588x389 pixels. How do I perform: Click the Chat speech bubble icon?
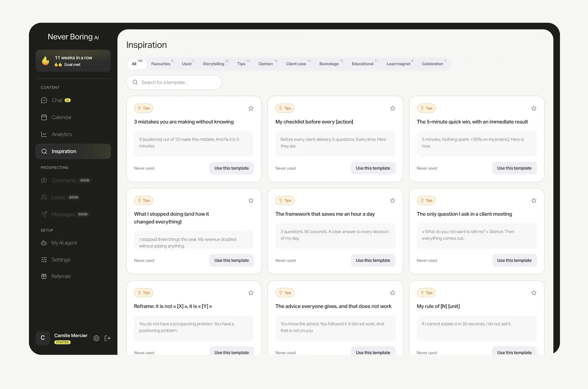(44, 100)
